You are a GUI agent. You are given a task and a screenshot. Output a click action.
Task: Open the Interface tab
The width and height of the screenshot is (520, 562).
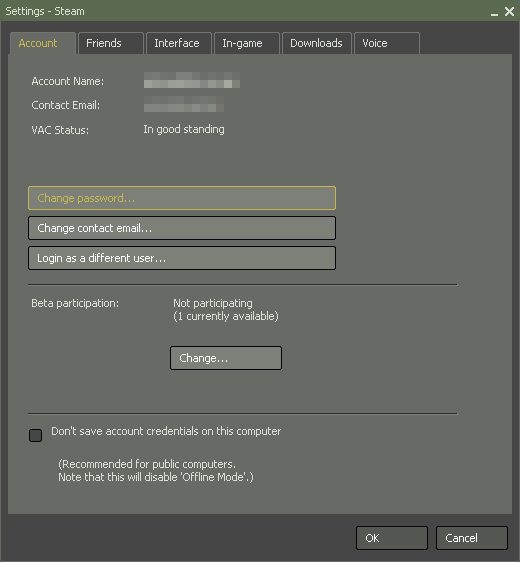tap(179, 43)
